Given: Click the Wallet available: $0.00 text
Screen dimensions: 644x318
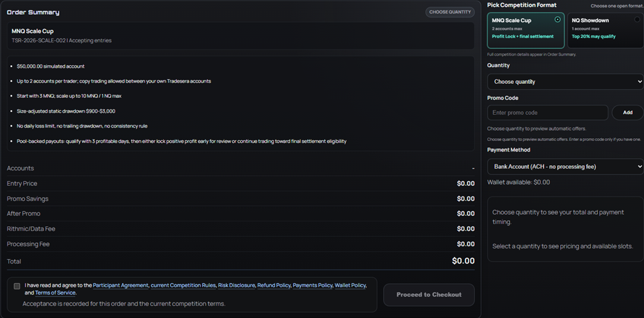Looking at the screenshot, I should coord(519,182).
